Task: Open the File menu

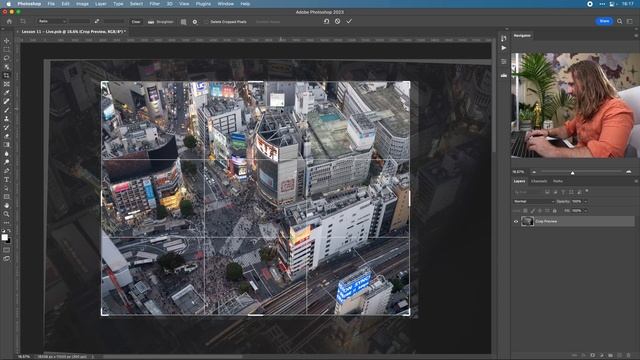Action: point(51,4)
